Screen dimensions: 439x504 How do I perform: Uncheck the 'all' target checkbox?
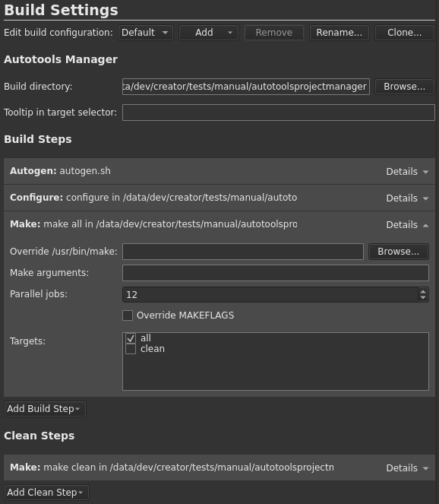coord(131,338)
